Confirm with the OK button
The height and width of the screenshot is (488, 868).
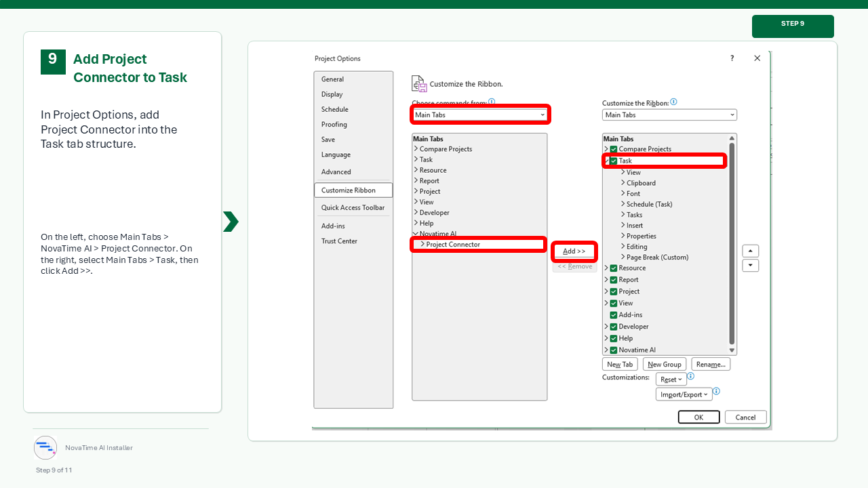[x=698, y=417]
